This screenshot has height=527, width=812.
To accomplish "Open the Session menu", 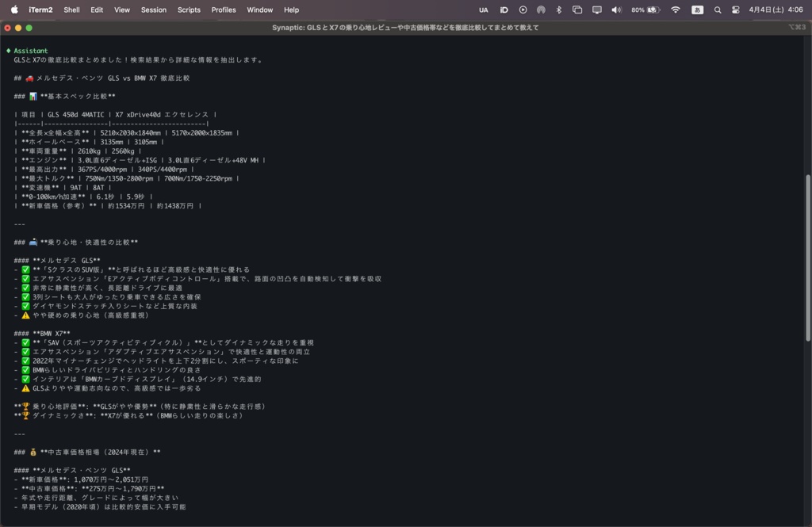I will pos(153,10).
